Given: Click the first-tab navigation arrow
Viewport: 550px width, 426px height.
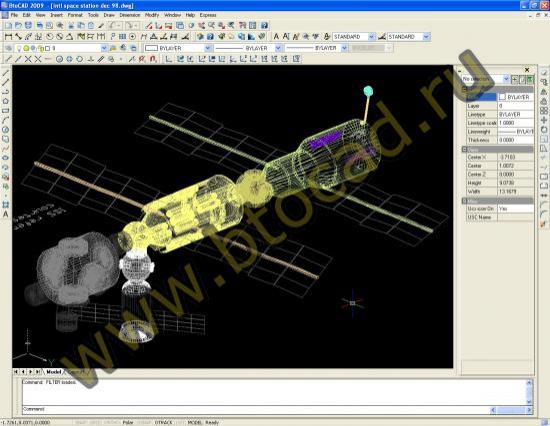Looking at the screenshot, I should coord(16,372).
